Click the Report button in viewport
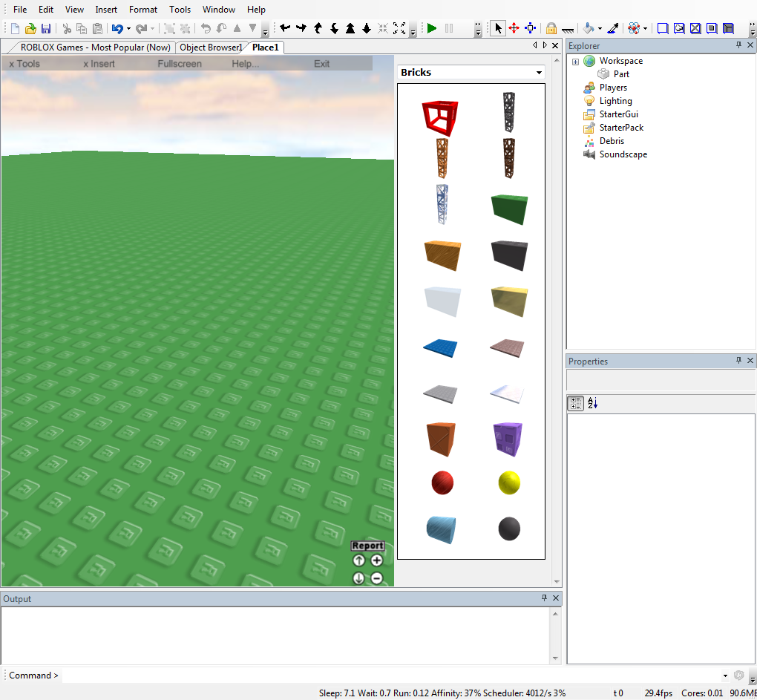 point(367,546)
